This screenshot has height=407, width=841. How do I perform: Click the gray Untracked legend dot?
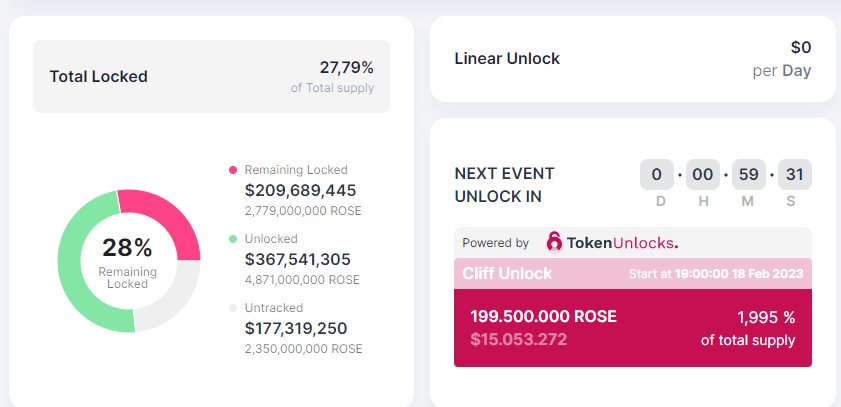tap(233, 308)
